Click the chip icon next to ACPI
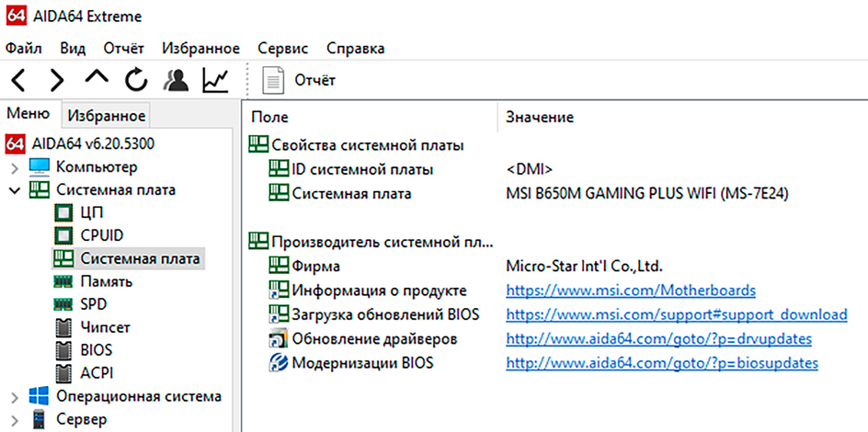868x432 pixels. (64, 373)
